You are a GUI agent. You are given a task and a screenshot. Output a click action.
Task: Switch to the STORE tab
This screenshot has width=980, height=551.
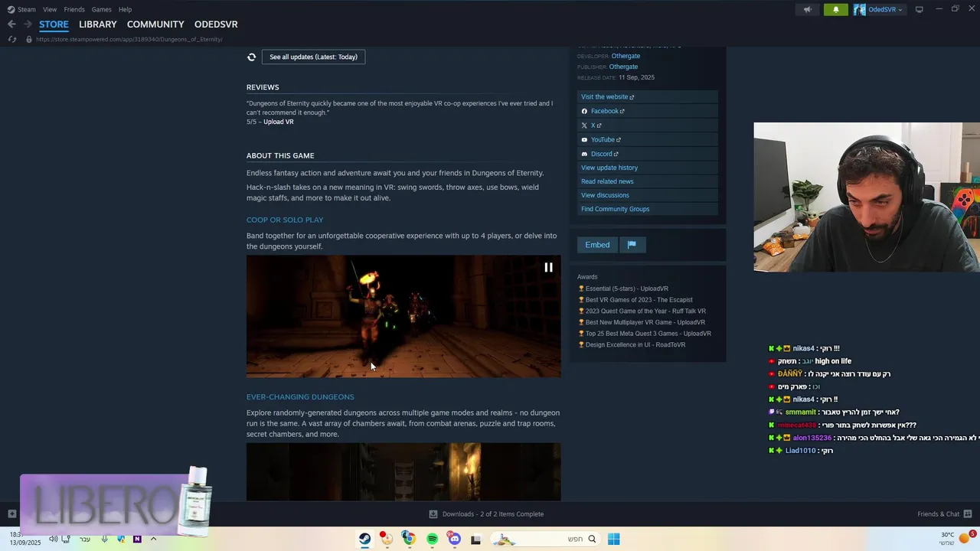pos(54,24)
